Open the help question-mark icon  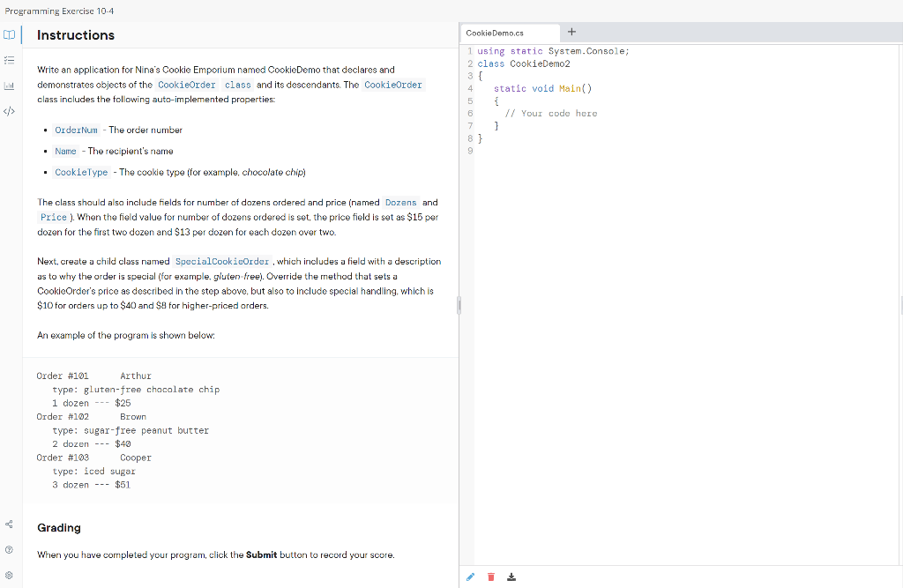9,549
